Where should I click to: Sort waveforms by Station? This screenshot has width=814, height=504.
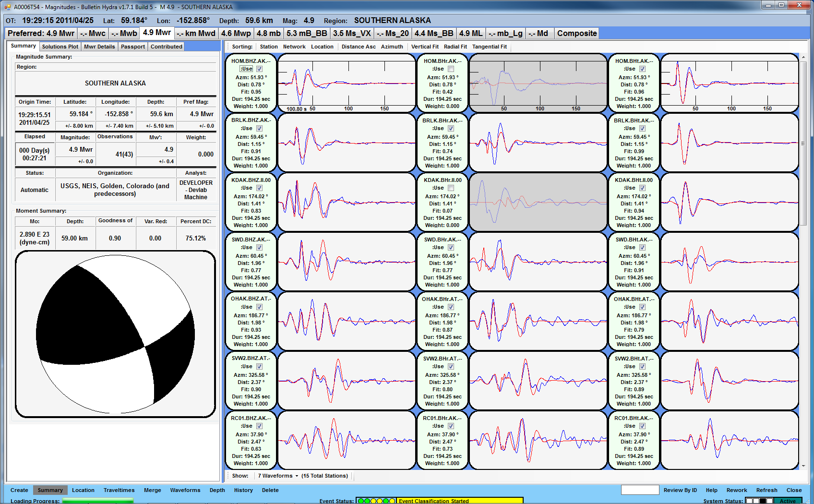(269, 47)
